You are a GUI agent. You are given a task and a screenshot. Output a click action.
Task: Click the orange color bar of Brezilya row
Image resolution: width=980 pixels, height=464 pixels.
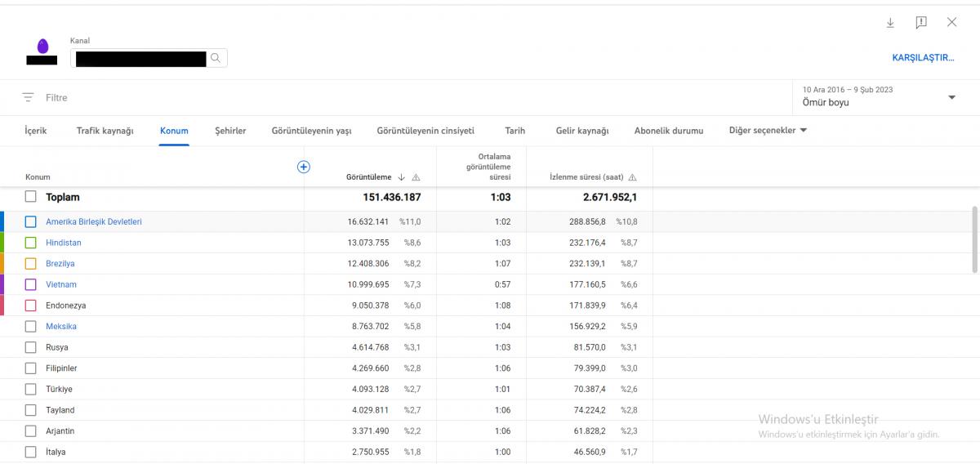2,264
